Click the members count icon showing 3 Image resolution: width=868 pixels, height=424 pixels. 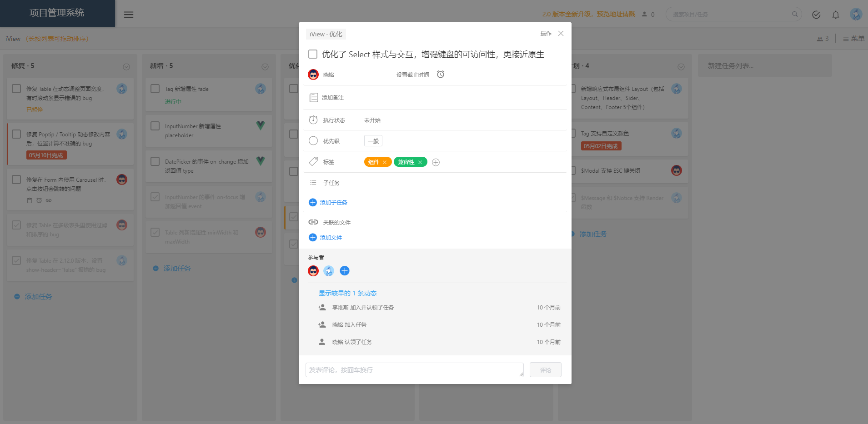[820, 39]
